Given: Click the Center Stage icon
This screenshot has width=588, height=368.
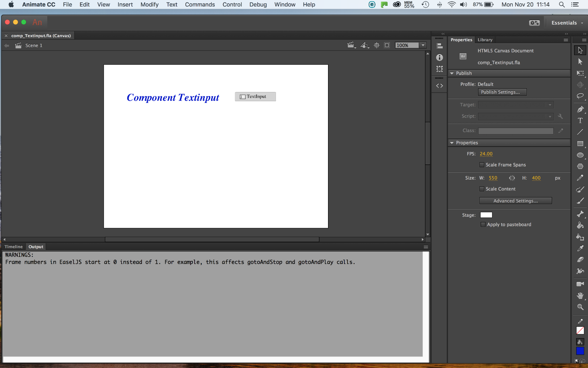Looking at the screenshot, I should coord(377,45).
